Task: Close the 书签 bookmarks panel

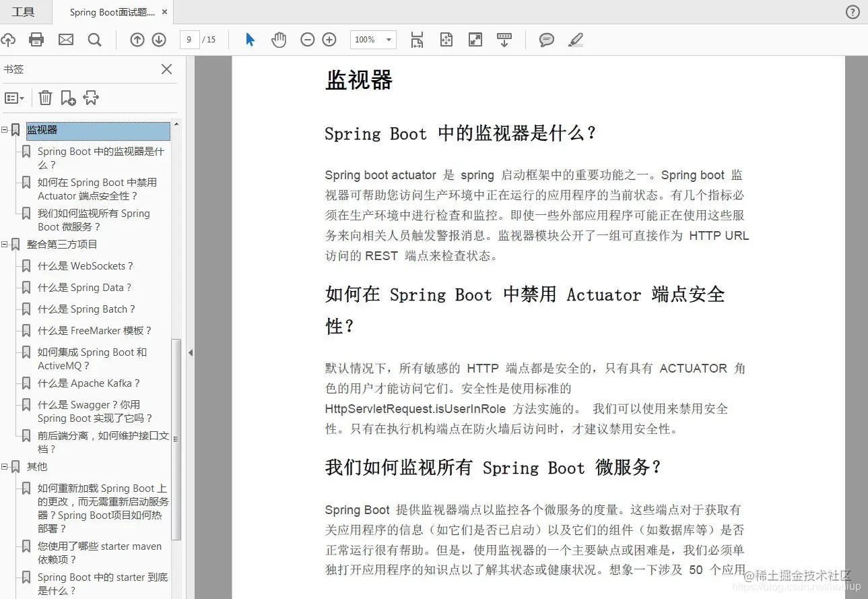Action: point(167,69)
